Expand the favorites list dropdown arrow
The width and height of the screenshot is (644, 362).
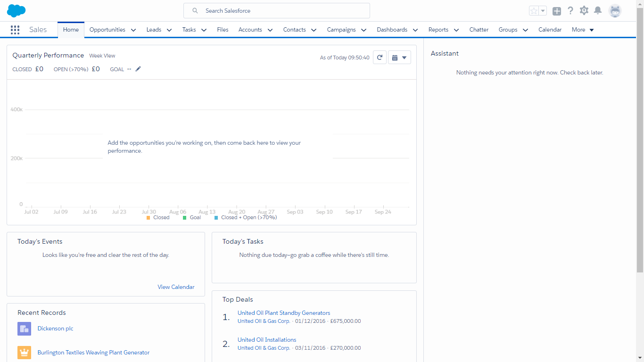coord(543,11)
